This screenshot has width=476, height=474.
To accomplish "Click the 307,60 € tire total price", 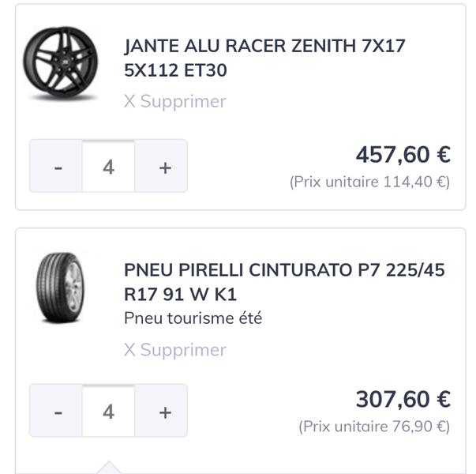I will coord(403,399).
